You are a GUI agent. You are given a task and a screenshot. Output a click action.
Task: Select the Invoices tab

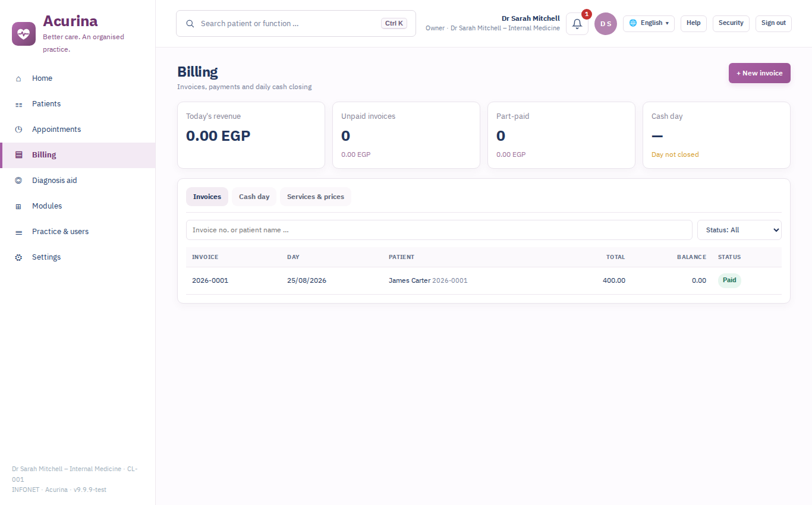click(207, 197)
